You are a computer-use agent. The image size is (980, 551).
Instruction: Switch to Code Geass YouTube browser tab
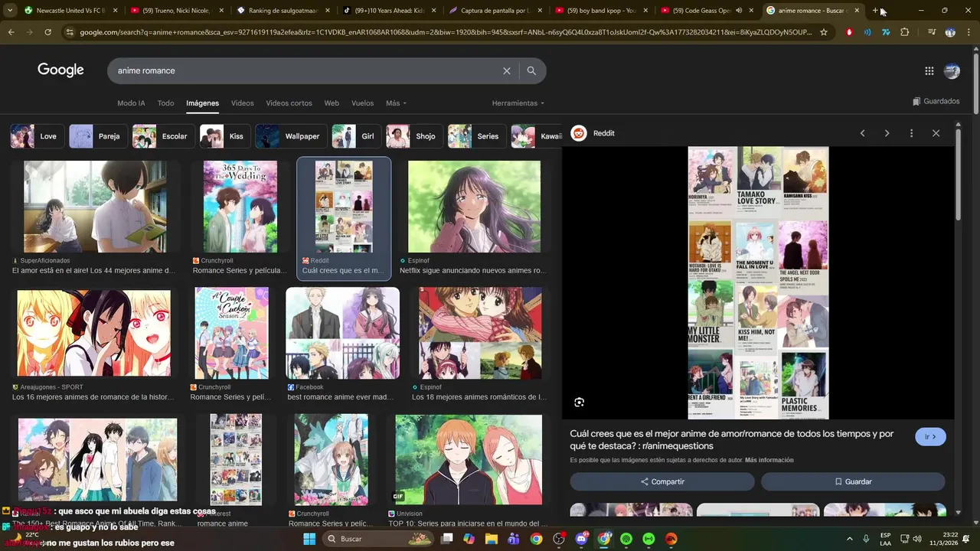707,11
